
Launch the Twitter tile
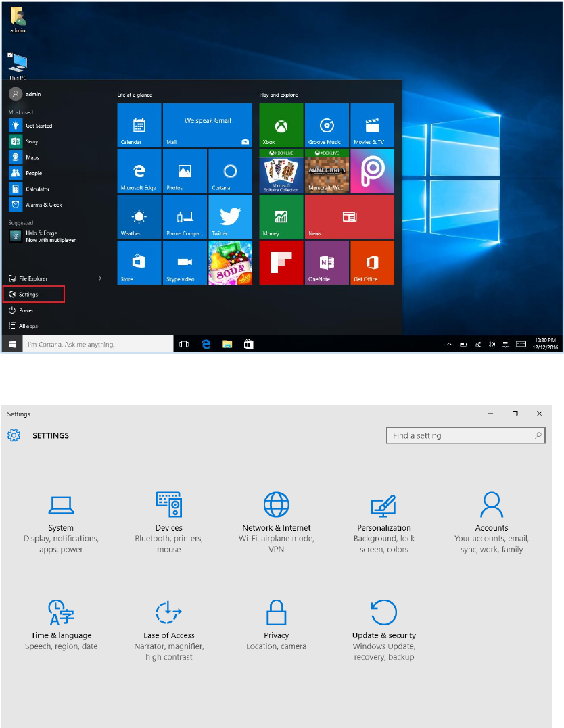coord(230,217)
